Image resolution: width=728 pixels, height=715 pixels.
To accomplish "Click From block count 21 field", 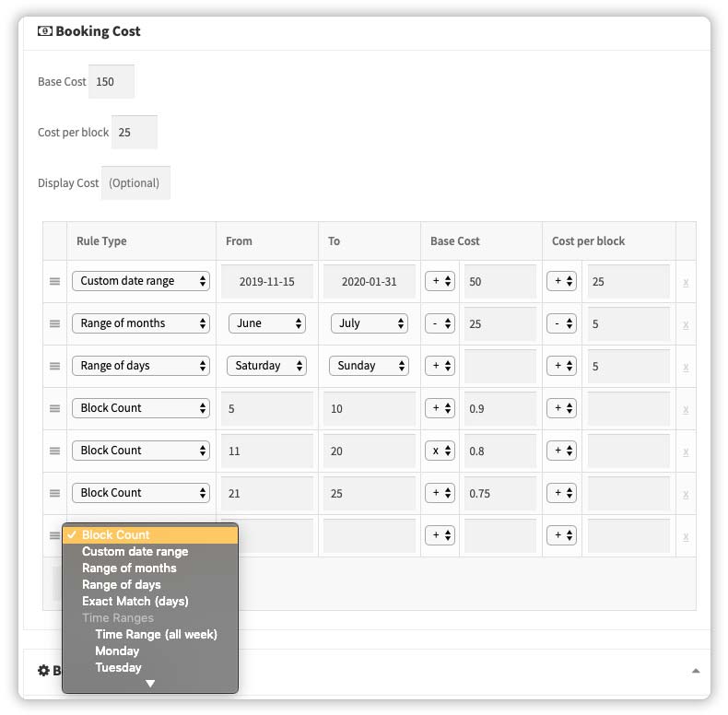I will coord(267,493).
